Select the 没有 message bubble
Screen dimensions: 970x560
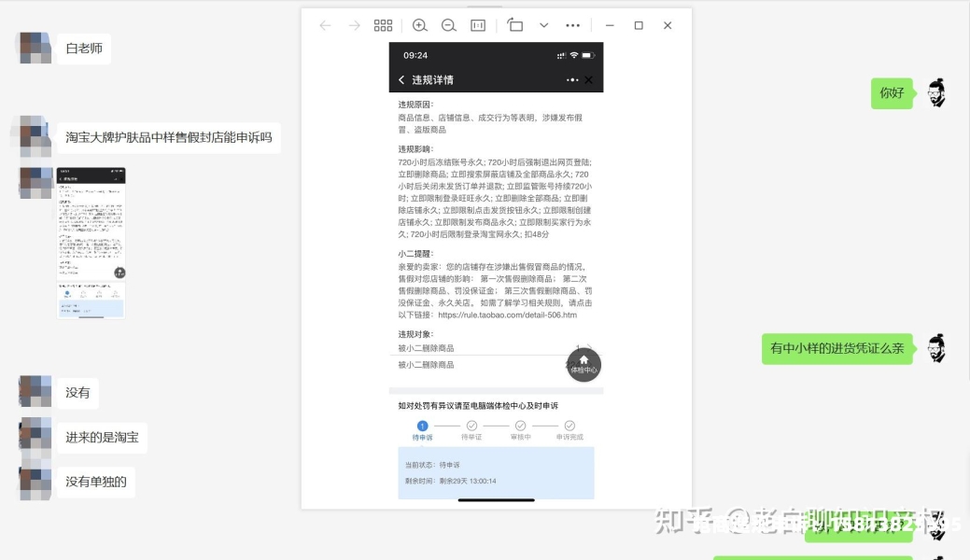tap(77, 392)
